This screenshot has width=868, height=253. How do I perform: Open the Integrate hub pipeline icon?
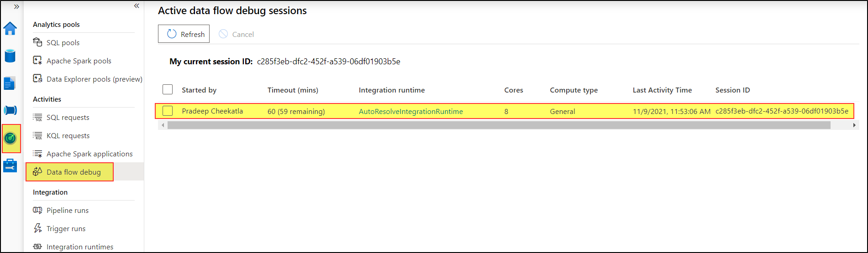pyautogui.click(x=10, y=110)
